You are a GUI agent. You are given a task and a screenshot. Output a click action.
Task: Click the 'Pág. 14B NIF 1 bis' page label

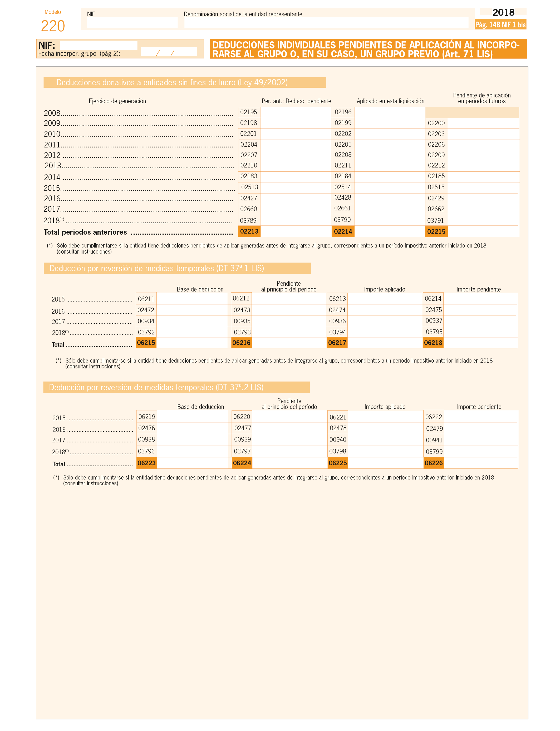click(x=500, y=24)
